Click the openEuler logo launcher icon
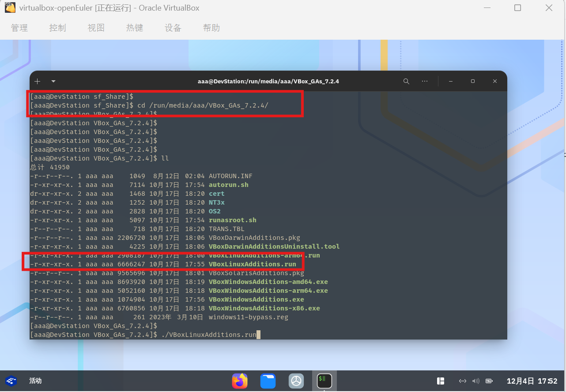The image size is (566, 392). coord(11,381)
